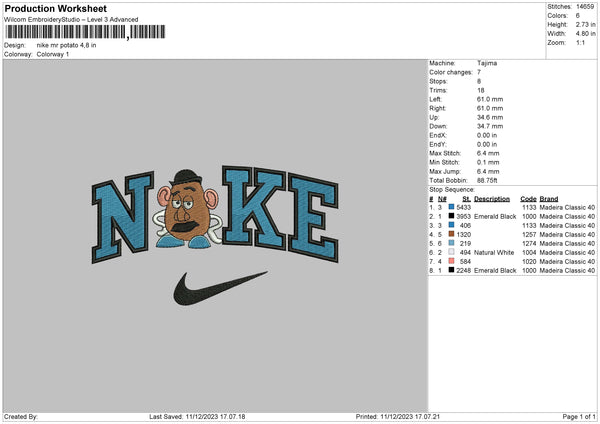
Task: Click 'Wilcom EmbroideryStudio – Level 3 Advanced' text
Action: [x=71, y=20]
